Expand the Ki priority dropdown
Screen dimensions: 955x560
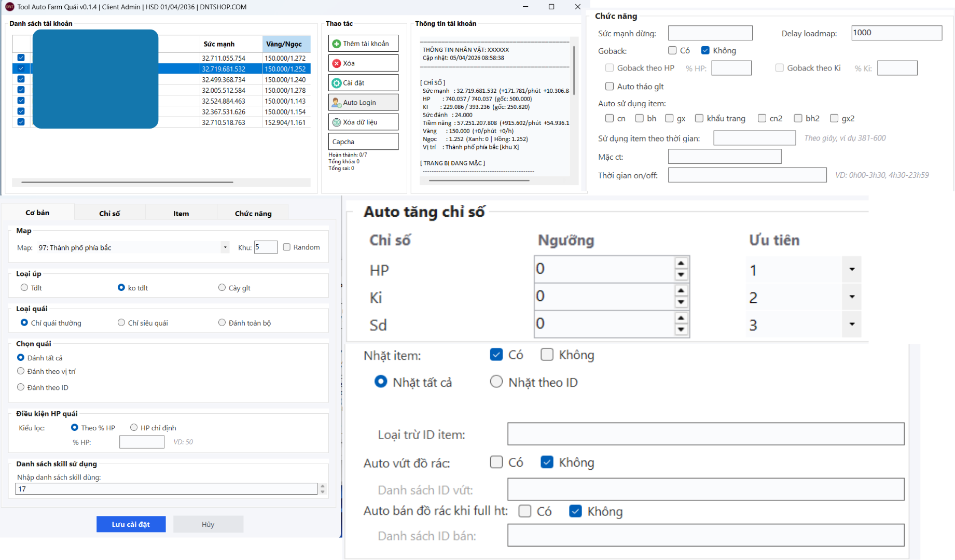[x=852, y=297]
